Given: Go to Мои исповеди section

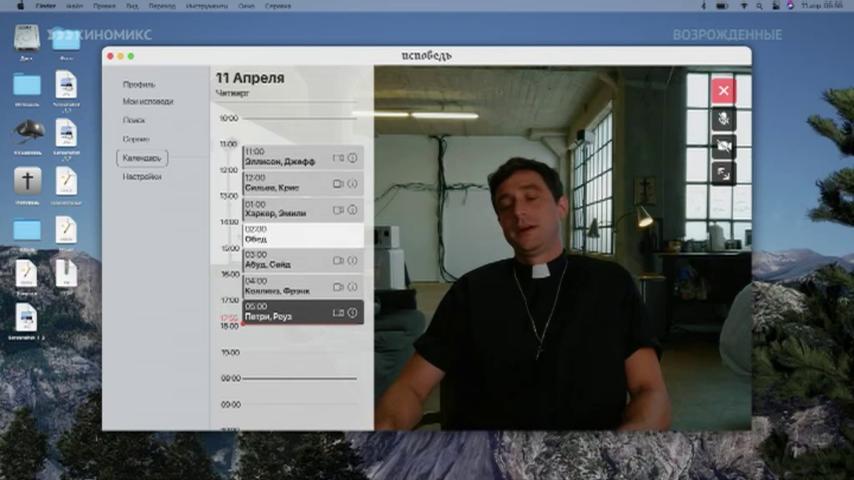Looking at the screenshot, I should point(148,102).
